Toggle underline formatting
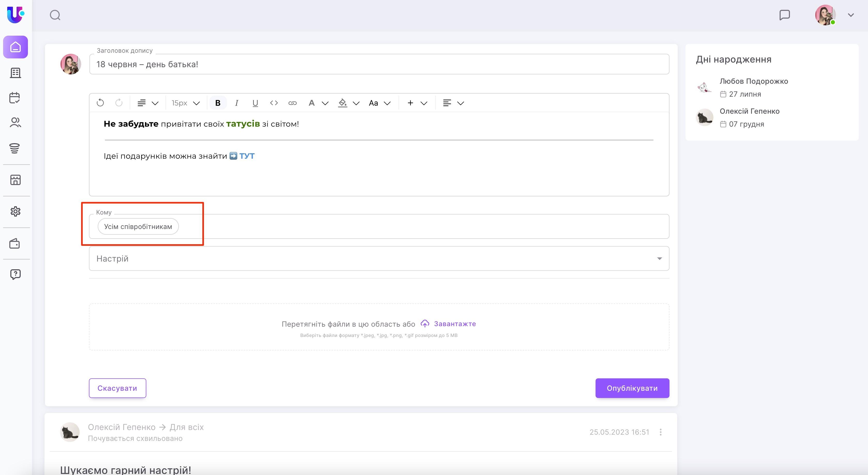Image resolution: width=868 pixels, height=475 pixels. (255, 103)
